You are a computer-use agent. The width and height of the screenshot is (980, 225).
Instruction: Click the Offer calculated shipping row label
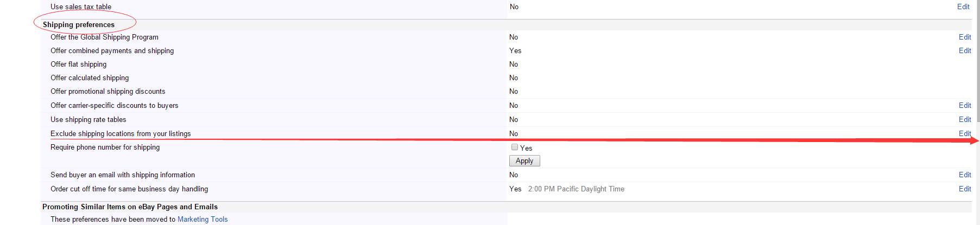pyautogui.click(x=90, y=78)
